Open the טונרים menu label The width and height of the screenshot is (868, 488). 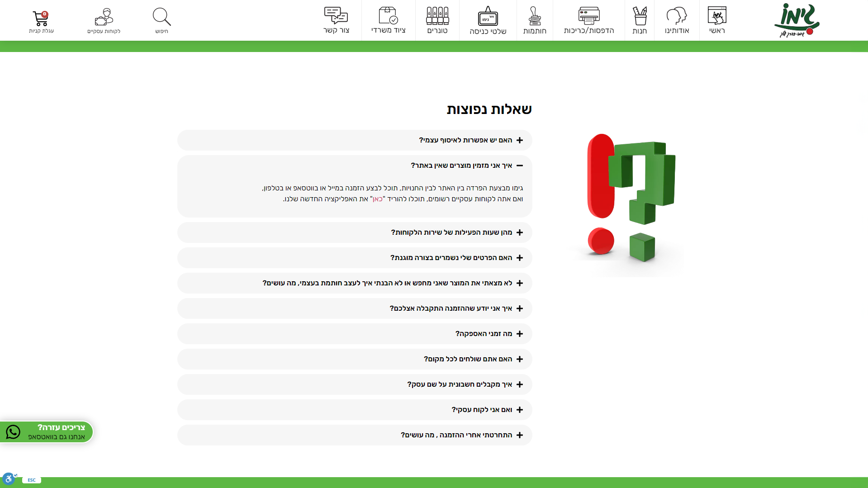tap(437, 31)
